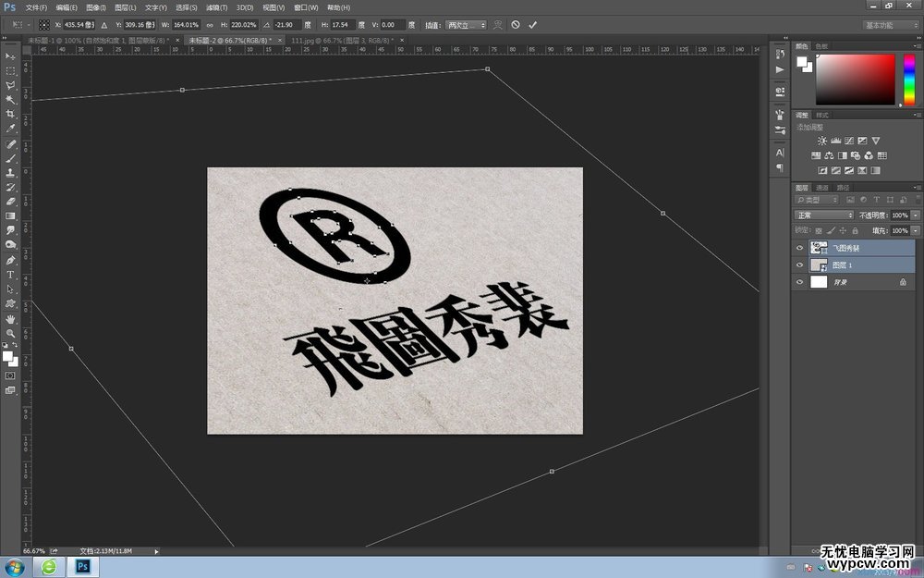The width and height of the screenshot is (924, 578).
Task: Select the Lasso tool
Action: pyautogui.click(x=11, y=85)
